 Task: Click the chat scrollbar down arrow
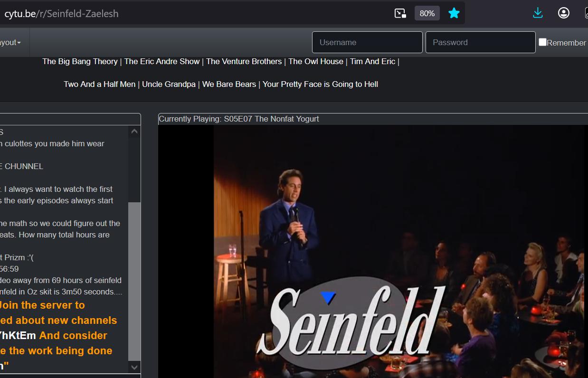tap(134, 367)
